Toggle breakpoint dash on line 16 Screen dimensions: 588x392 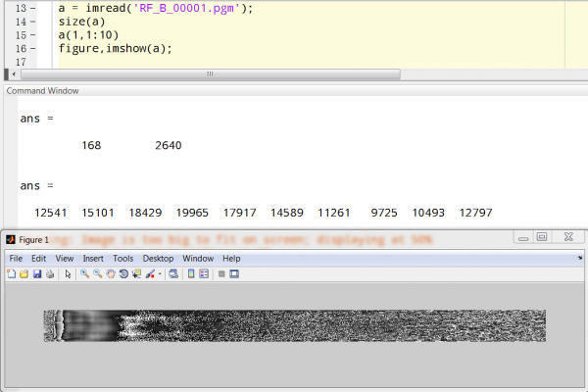tap(33, 49)
